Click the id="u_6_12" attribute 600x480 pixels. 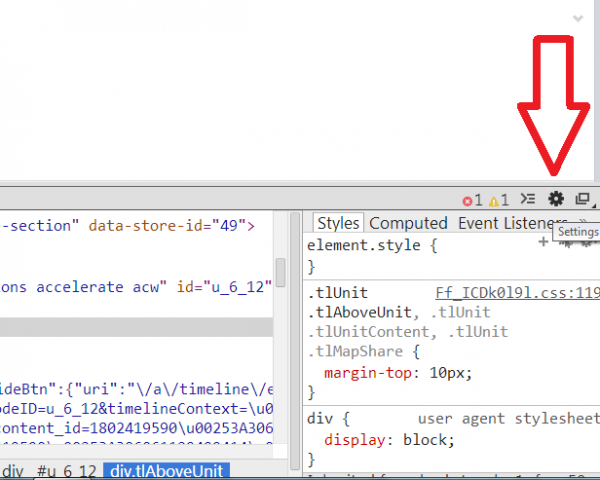pos(224,287)
